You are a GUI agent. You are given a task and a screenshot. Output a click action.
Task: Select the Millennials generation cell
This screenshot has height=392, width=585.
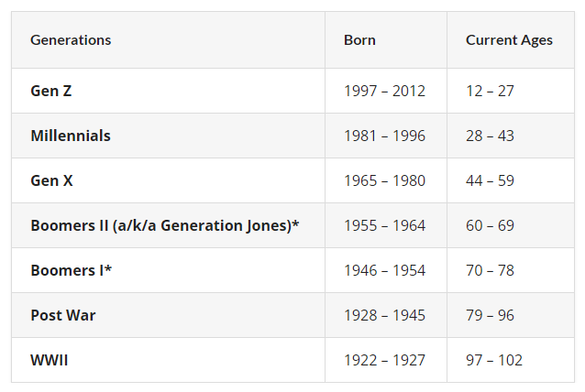click(x=71, y=136)
